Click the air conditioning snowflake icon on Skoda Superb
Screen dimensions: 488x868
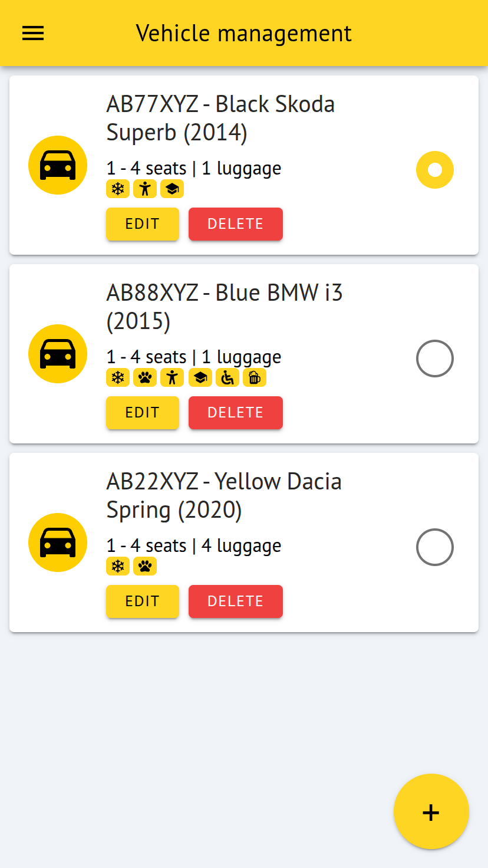[118, 189]
